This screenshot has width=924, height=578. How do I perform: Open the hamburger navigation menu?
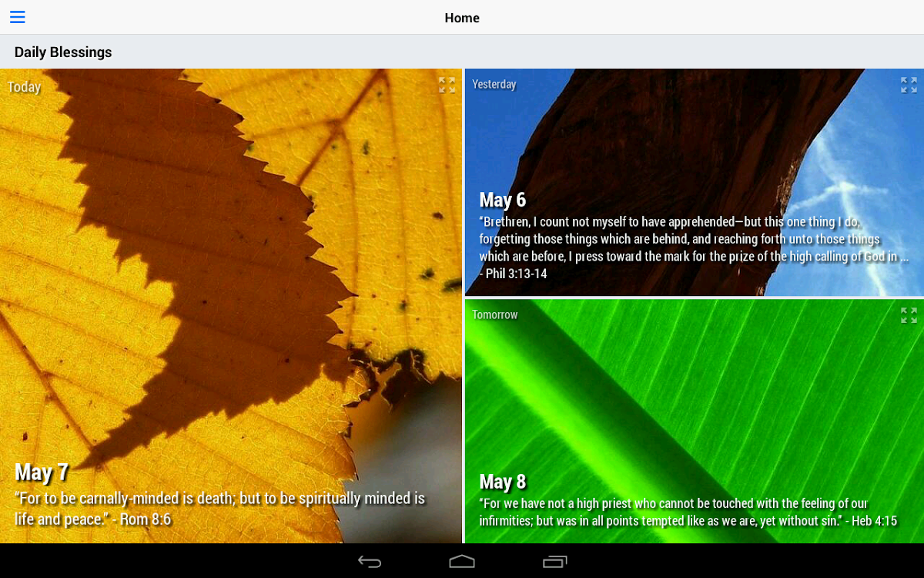click(x=17, y=17)
